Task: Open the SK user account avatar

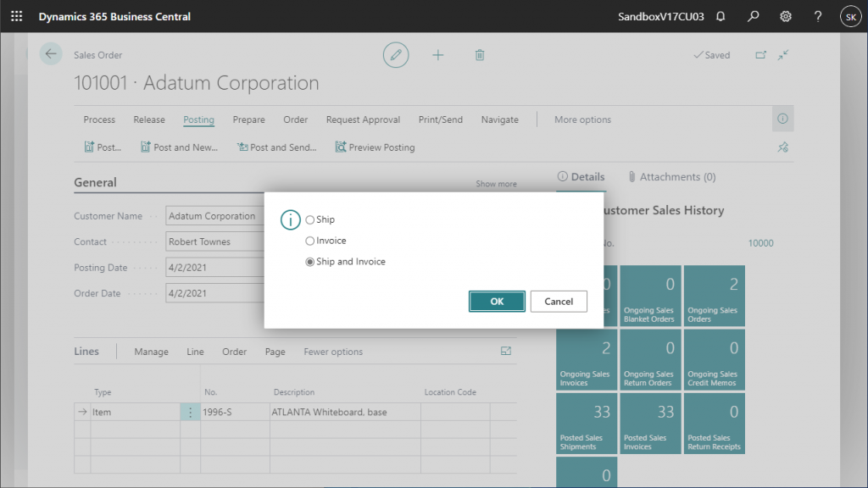Action: 851,17
